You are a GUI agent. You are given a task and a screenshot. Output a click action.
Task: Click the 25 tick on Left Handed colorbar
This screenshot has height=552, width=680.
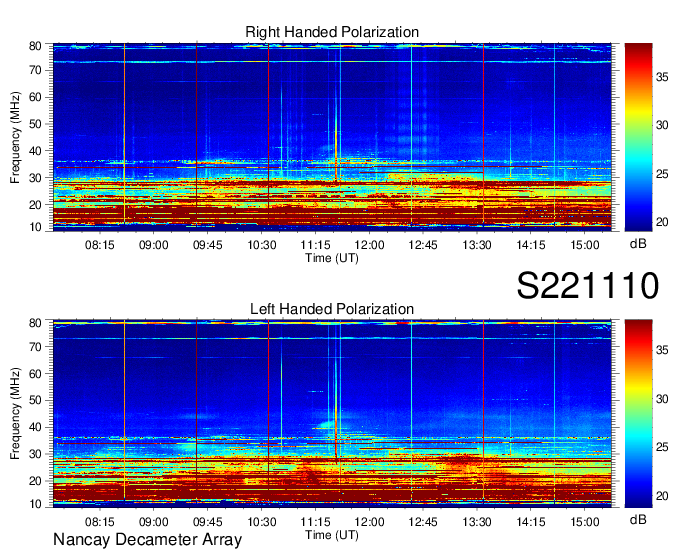coord(662,447)
